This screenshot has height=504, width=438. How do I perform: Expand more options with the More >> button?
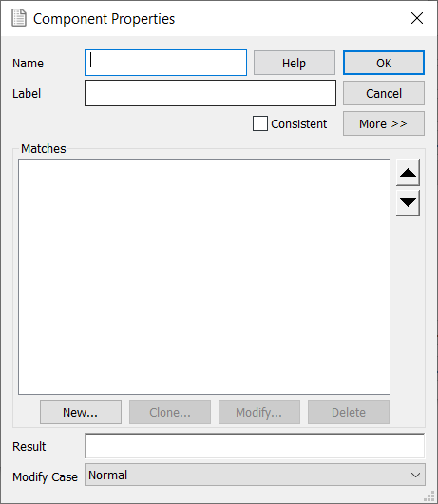pyautogui.click(x=384, y=123)
